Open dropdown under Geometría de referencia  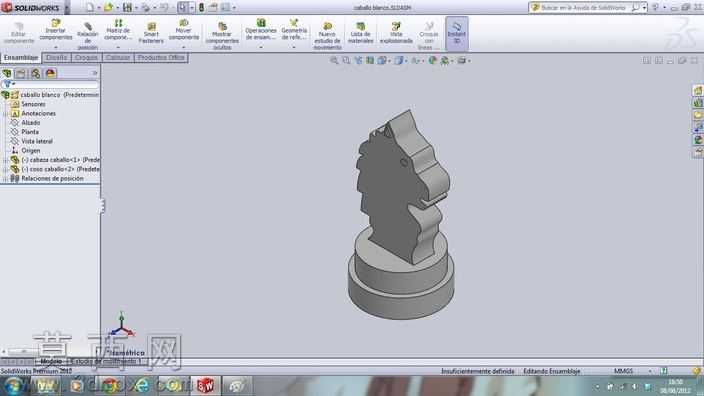(294, 47)
